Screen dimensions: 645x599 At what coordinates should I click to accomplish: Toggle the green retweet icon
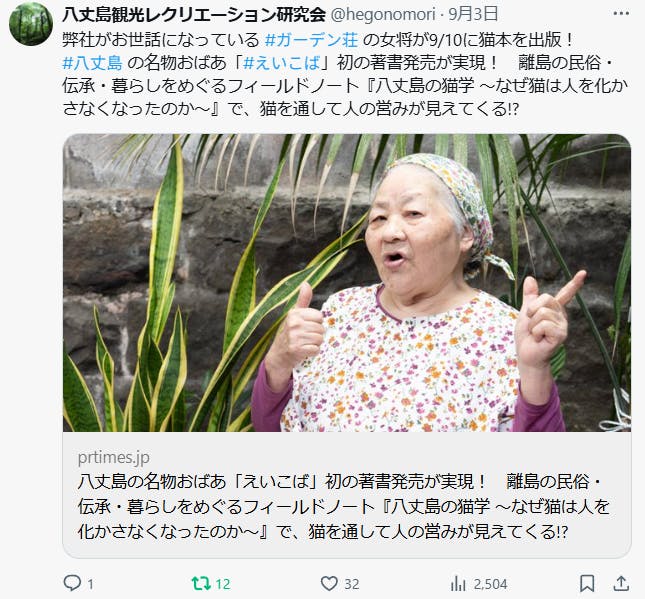tap(201, 583)
